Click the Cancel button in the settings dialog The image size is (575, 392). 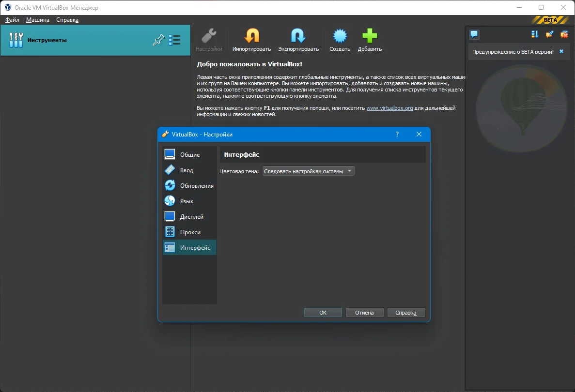tap(364, 313)
